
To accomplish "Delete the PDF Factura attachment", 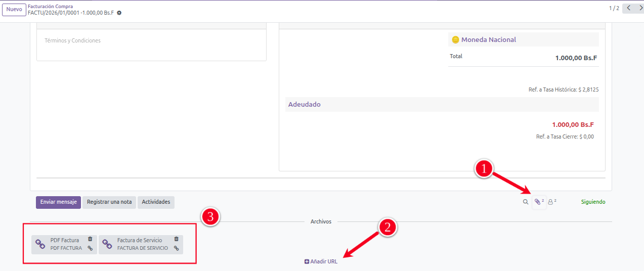I will [x=90, y=239].
